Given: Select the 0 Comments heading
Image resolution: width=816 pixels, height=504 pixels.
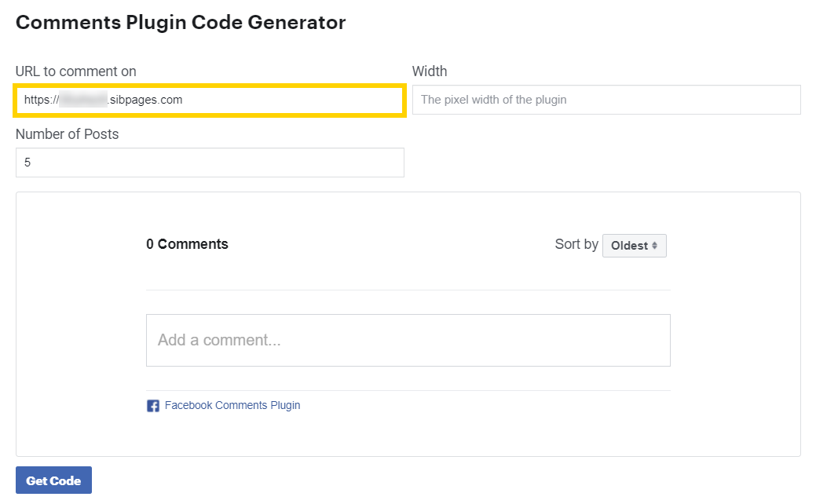Looking at the screenshot, I should tap(187, 244).
